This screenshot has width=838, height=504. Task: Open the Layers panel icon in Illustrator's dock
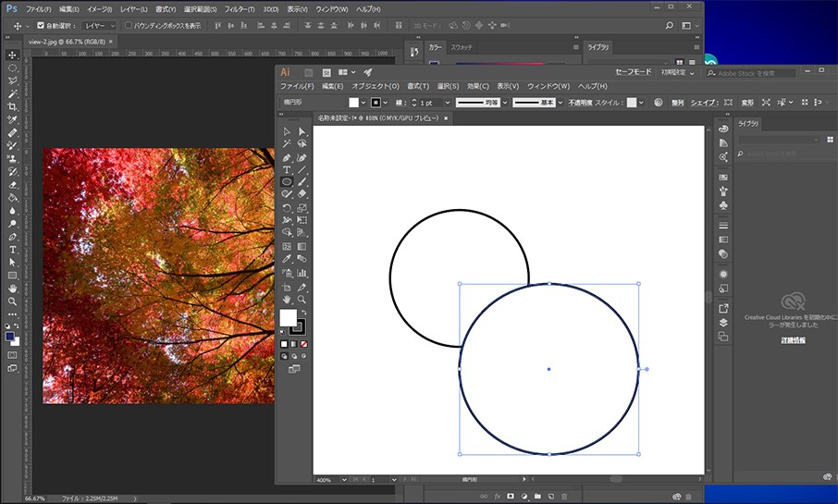[723, 322]
